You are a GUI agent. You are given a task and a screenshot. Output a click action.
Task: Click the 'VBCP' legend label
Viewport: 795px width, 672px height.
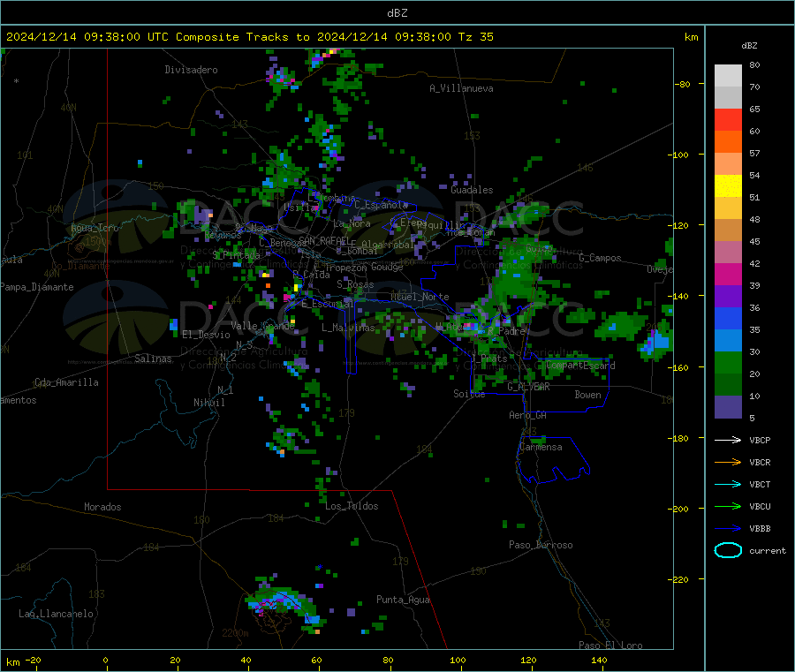pyautogui.click(x=760, y=440)
